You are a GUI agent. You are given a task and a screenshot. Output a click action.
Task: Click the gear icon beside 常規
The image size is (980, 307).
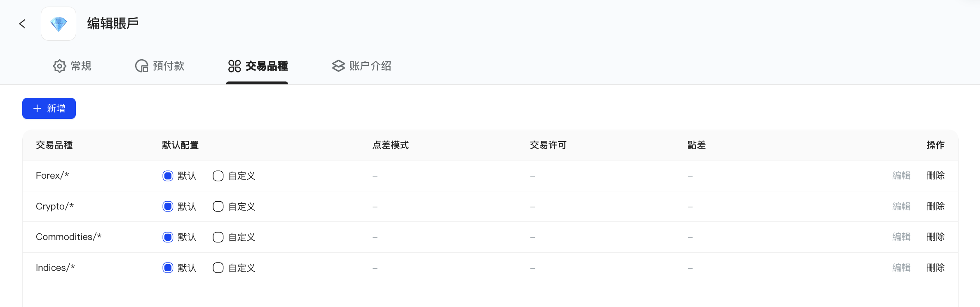59,66
